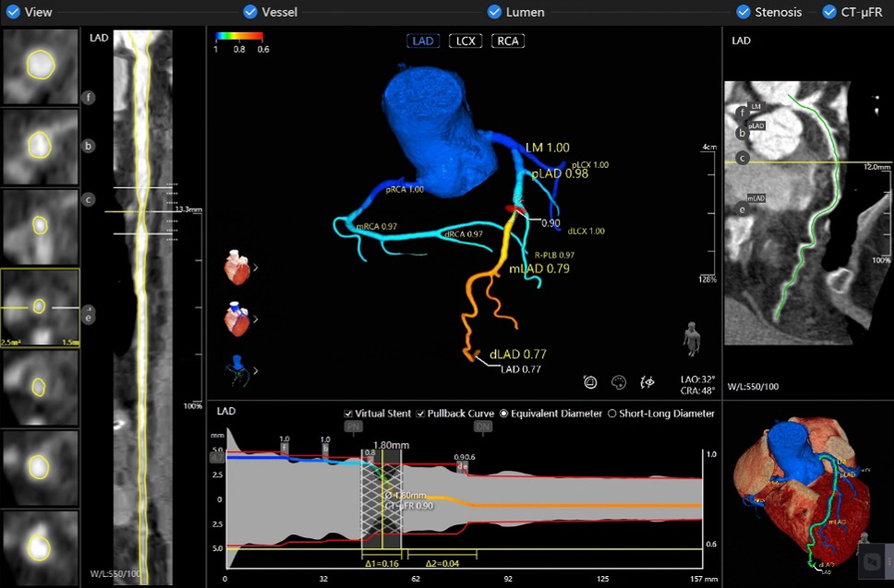Screen dimensions: 894x588
Task: Click the LM 1.00 label in 3D view
Action: (x=548, y=148)
